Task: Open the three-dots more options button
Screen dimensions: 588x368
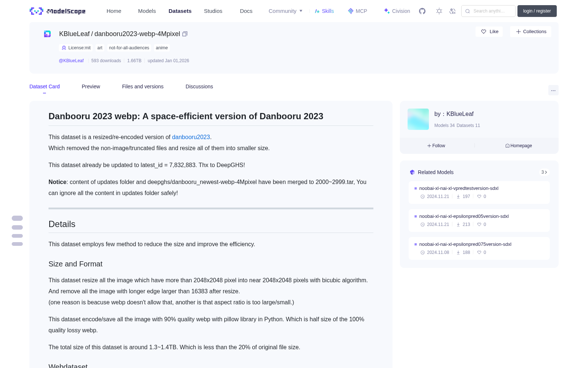Action: [x=553, y=90]
